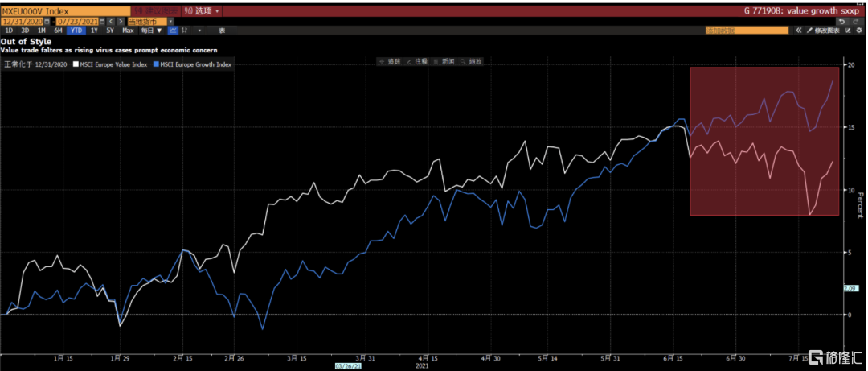868x371 pixels.
Task: Open chart settings gear icon
Action: tap(859, 31)
